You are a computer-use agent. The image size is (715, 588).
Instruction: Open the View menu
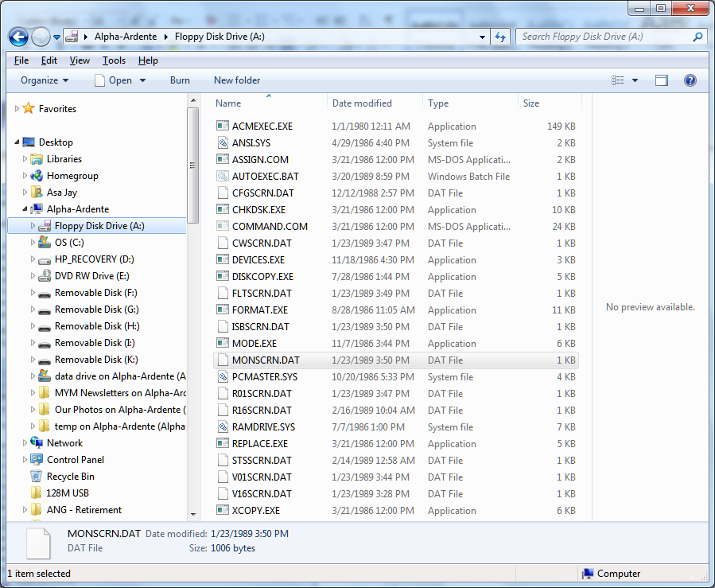[x=80, y=60]
